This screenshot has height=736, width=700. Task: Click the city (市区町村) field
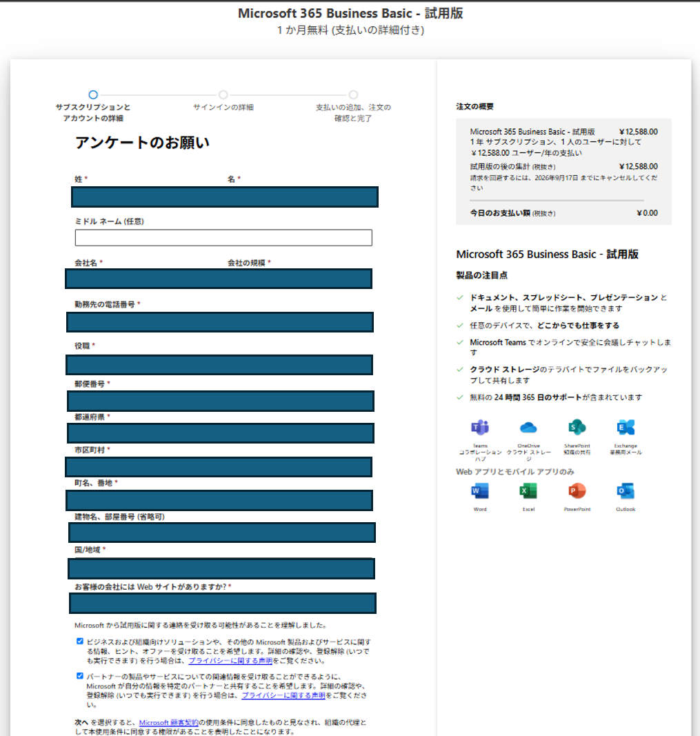pyautogui.click(x=219, y=467)
